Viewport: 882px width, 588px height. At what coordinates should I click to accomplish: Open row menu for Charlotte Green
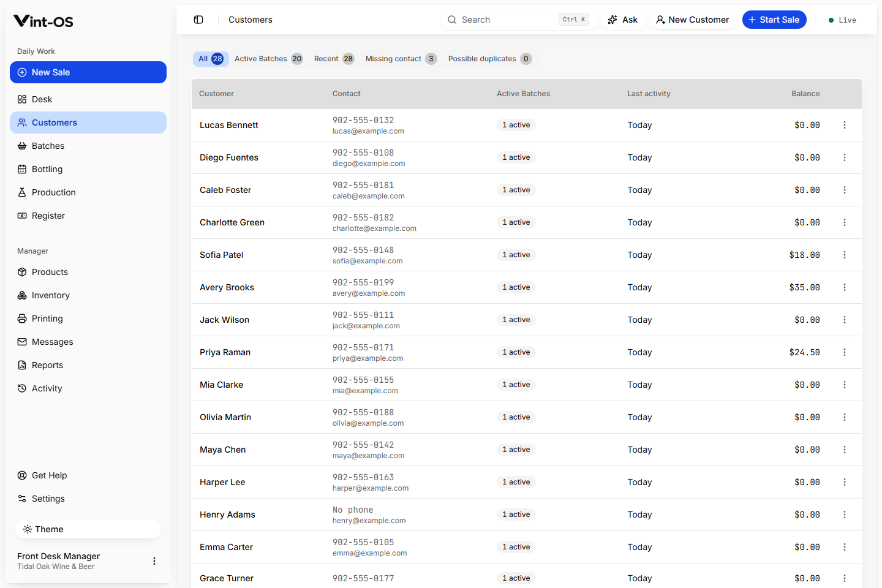845,222
